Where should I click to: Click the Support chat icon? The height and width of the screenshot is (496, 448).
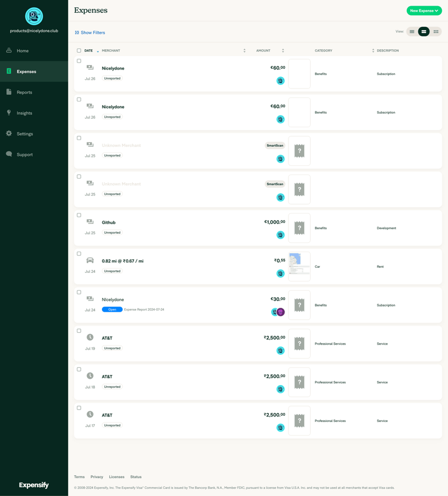tap(8, 154)
